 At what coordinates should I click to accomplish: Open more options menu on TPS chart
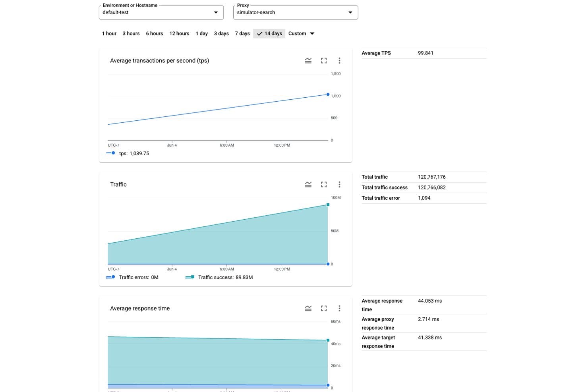click(339, 61)
